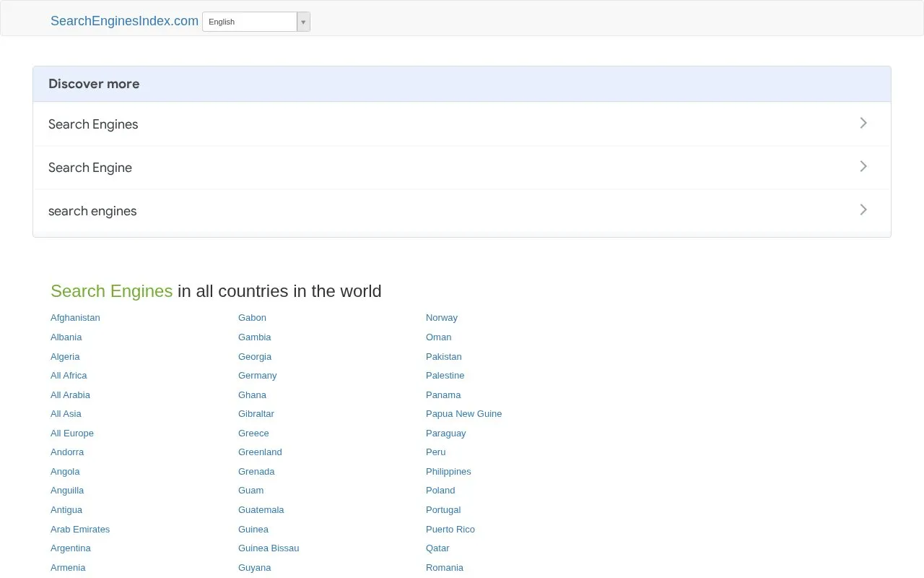Click the Guinea link (not Guinea Bissau)
Screen dimensions: 924x578
253,530
